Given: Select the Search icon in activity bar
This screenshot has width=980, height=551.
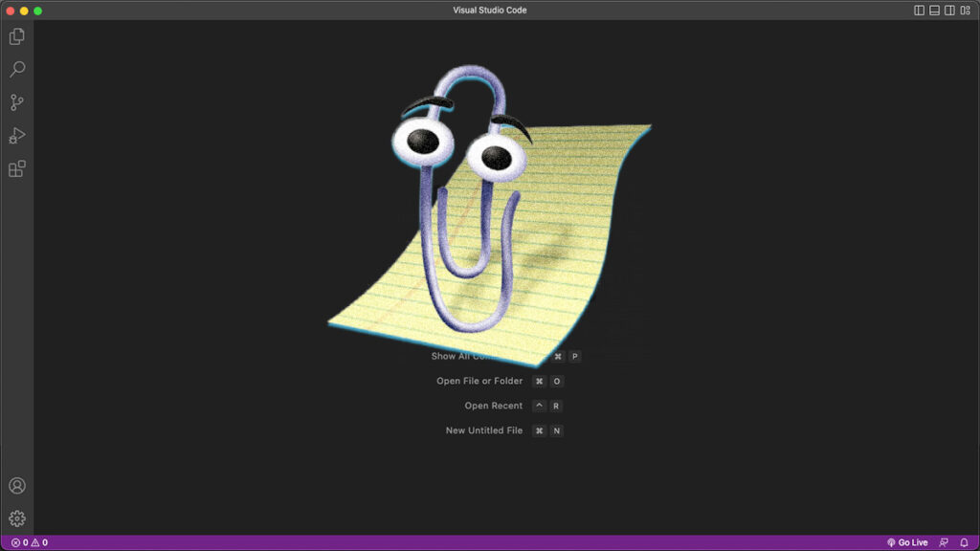Looking at the screenshot, I should coord(15,68).
